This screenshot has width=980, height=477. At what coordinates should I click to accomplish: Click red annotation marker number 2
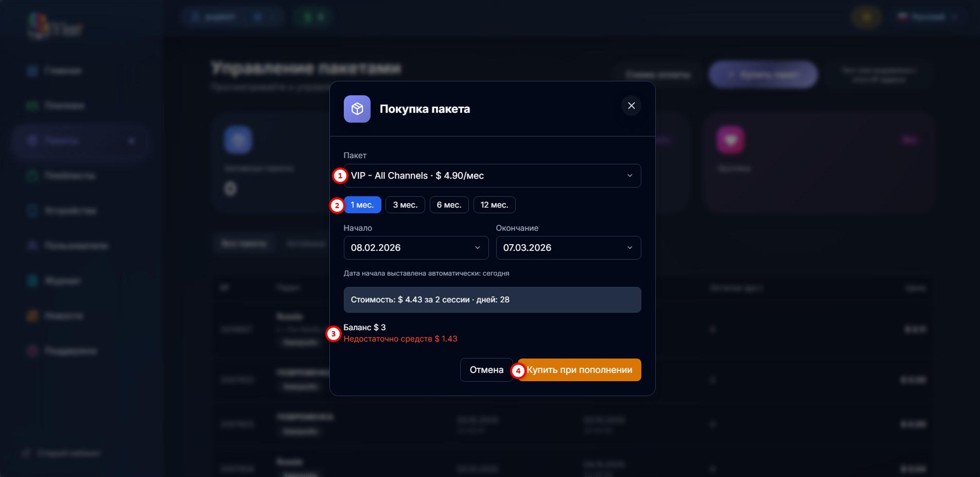[337, 206]
